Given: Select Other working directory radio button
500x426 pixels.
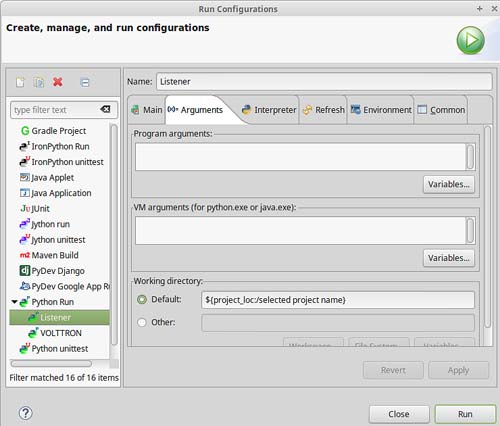Looking at the screenshot, I should 142,322.
